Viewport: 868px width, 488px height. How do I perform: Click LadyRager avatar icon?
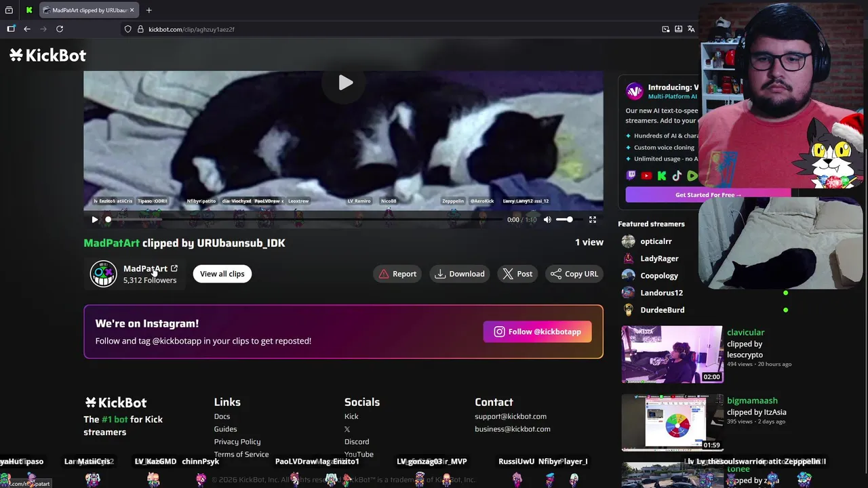629,258
